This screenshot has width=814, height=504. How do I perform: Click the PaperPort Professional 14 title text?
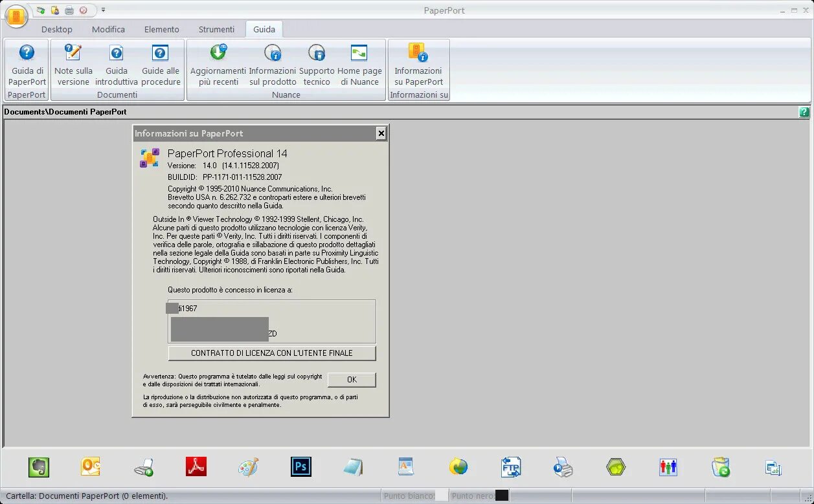click(x=227, y=153)
